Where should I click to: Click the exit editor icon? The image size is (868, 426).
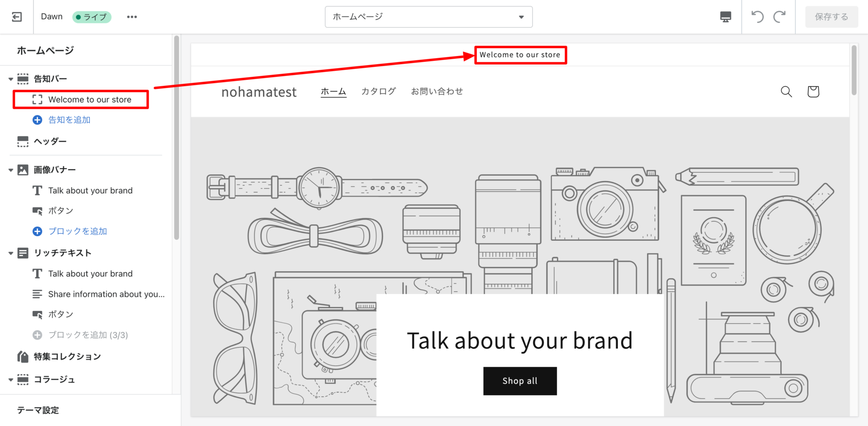click(x=17, y=17)
